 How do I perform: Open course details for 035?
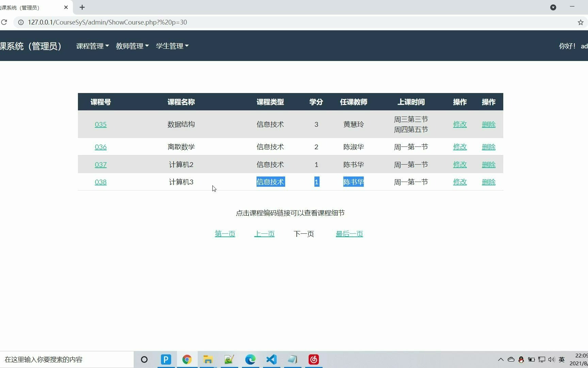[101, 124]
